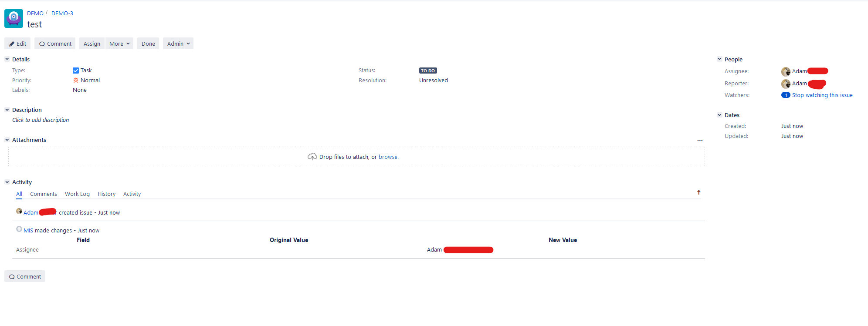This screenshot has height=326, width=868.
Task: Click Adam's avatar beside created issue
Action: coord(19,211)
